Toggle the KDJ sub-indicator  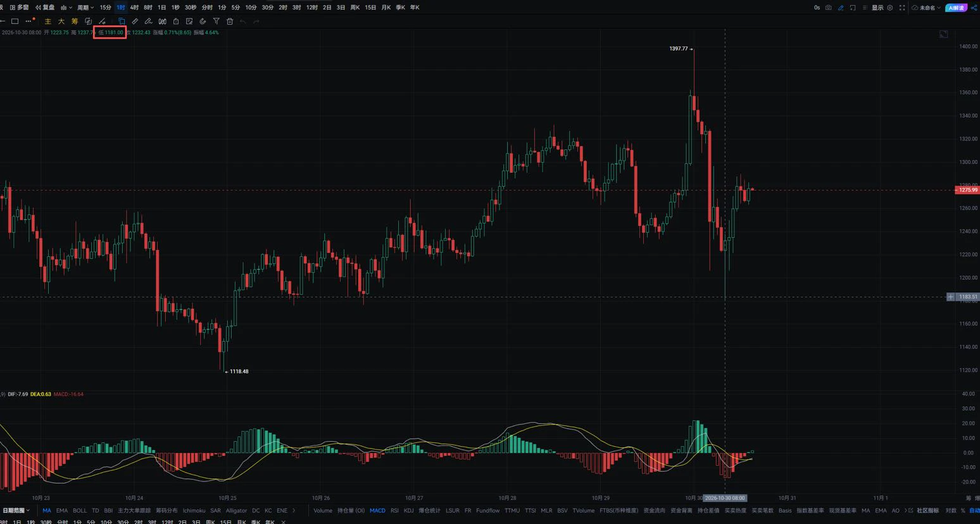[x=408, y=511]
